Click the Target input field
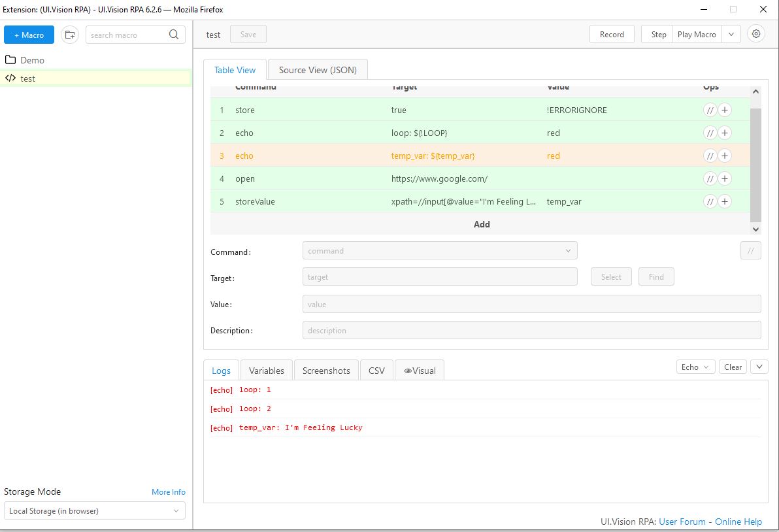 pyautogui.click(x=440, y=276)
